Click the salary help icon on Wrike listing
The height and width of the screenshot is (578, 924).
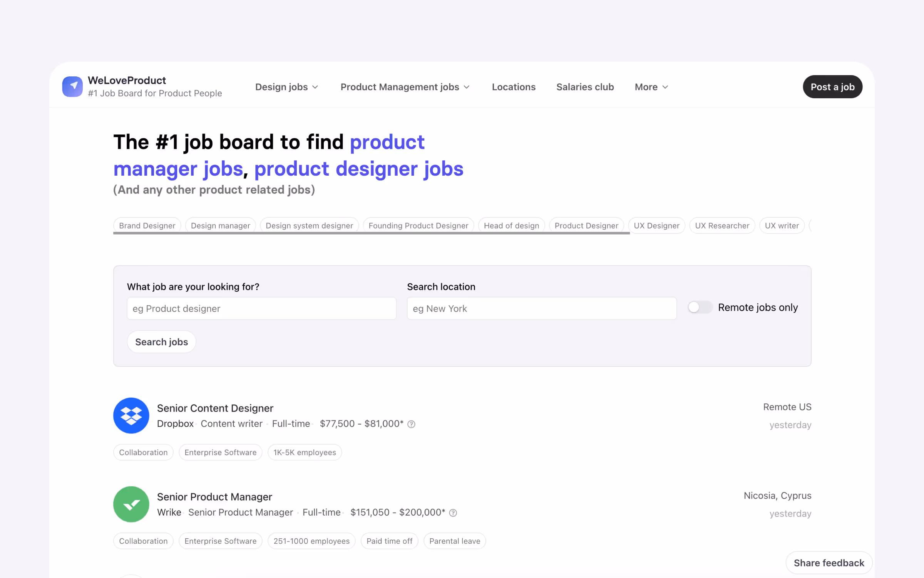tap(453, 512)
